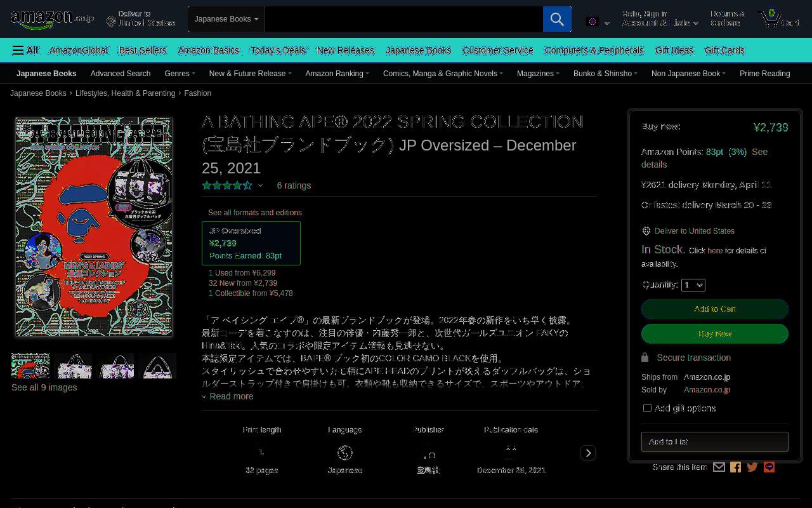Share this item via email icon
Screen dimensions: 812x508
(x=719, y=467)
